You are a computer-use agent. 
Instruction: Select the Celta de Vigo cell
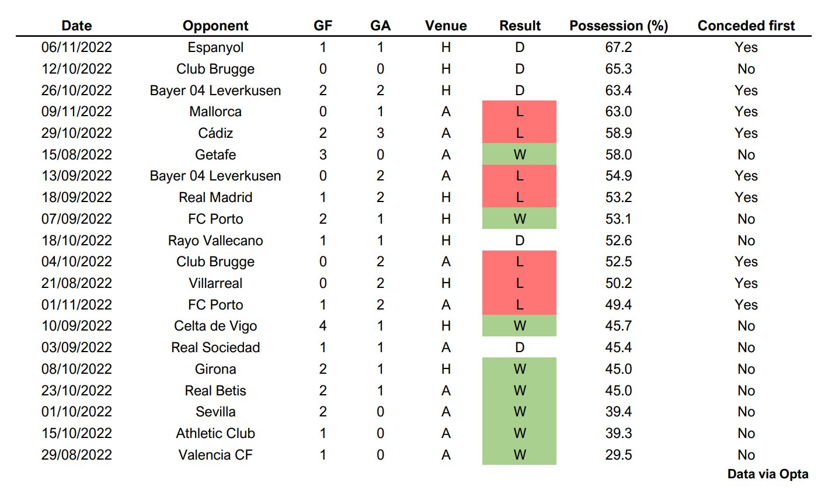coord(215,326)
